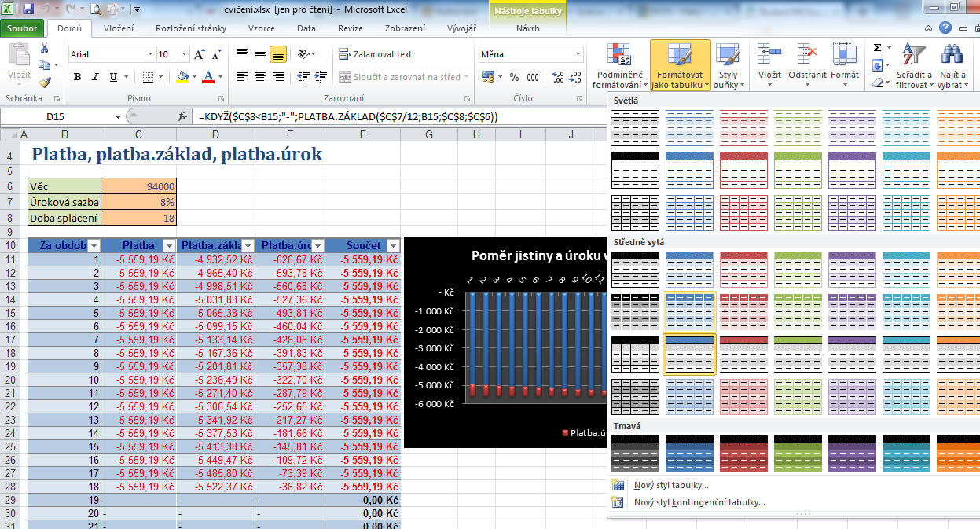
Task: Save the workbook via quick access toolbar
Action: click(x=29, y=9)
